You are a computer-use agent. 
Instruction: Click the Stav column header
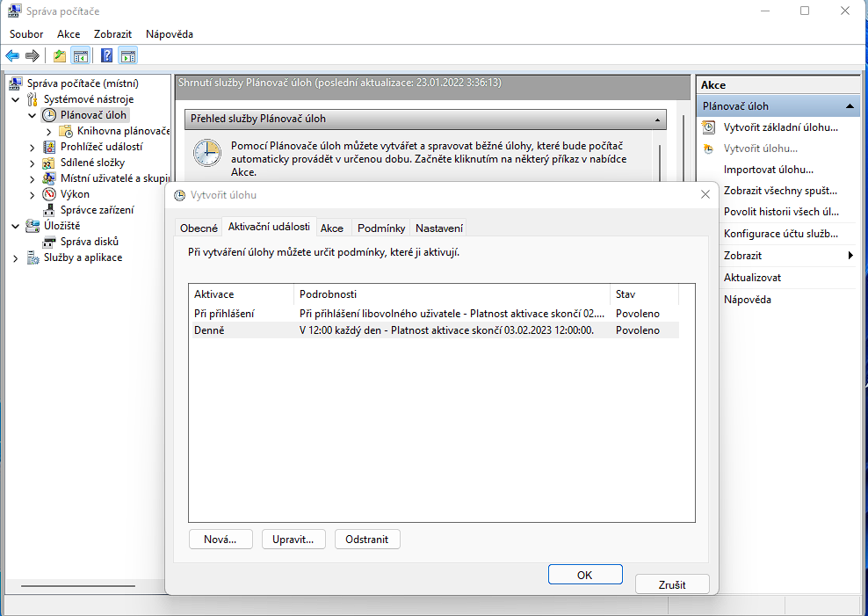click(626, 294)
